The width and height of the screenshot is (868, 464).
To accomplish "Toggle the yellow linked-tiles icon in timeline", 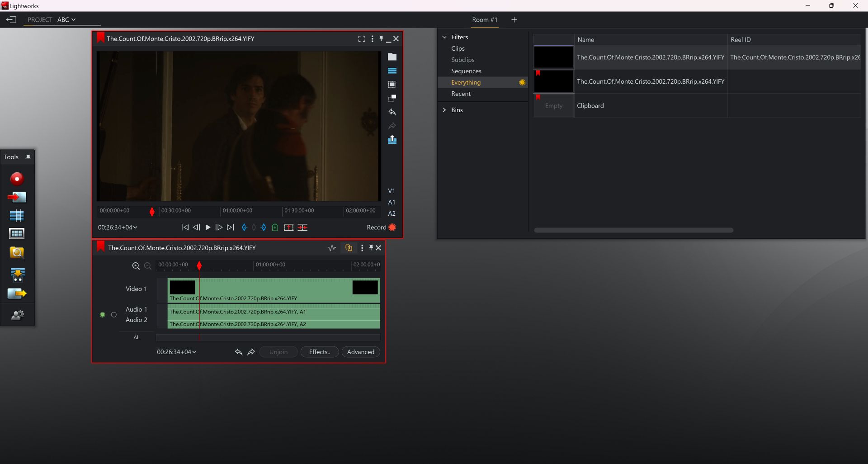I will tap(349, 248).
